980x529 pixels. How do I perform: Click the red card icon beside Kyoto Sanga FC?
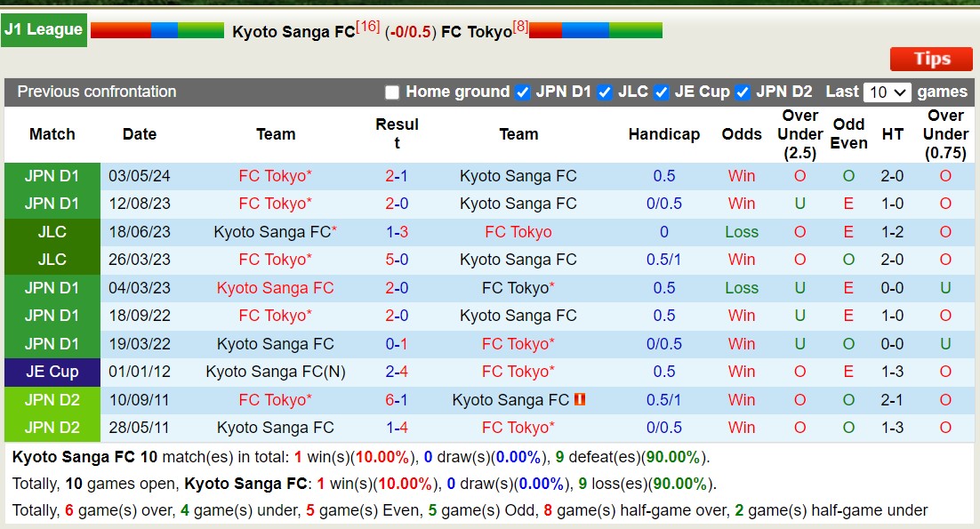581,399
